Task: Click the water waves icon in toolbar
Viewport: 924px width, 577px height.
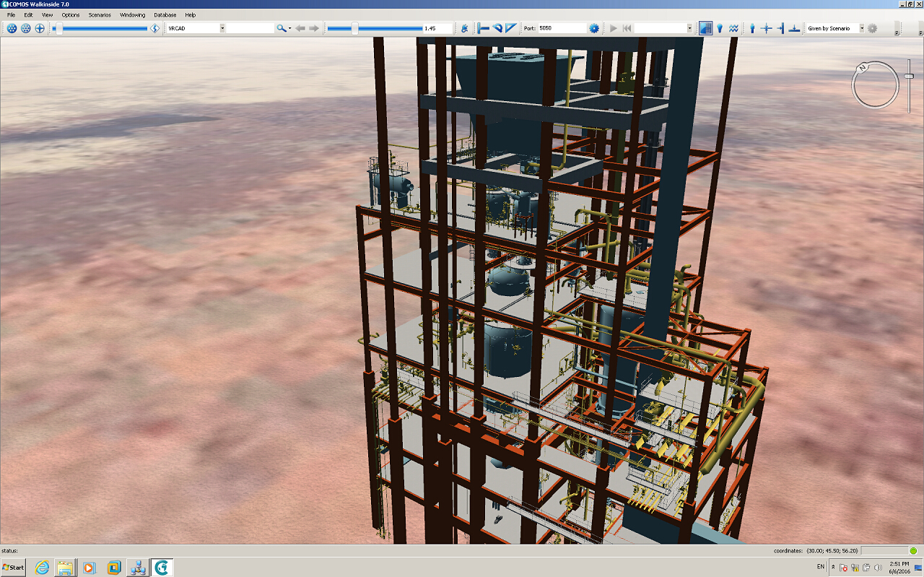Action: click(733, 28)
